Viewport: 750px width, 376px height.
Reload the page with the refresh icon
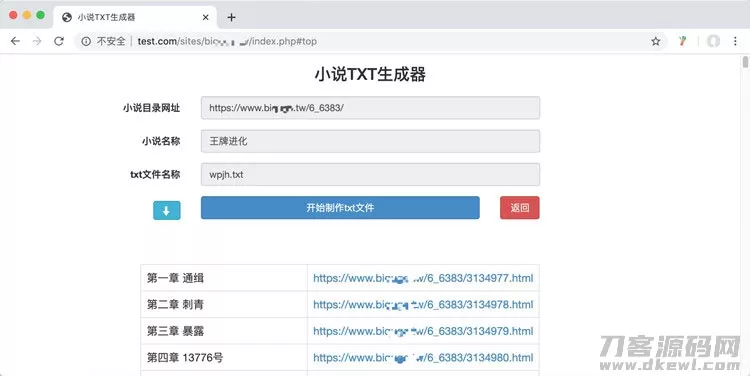click(59, 42)
